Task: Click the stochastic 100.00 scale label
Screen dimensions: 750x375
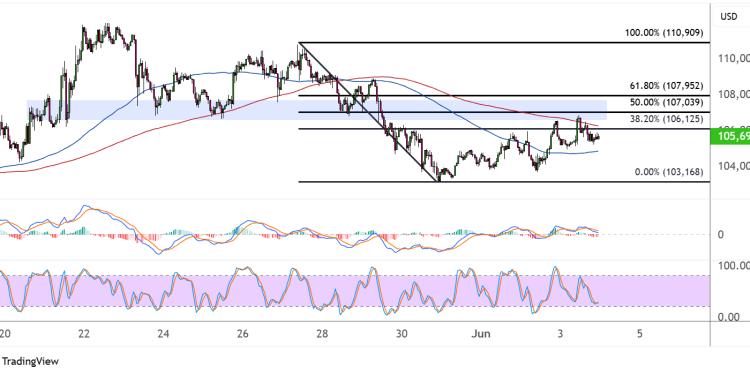Action: [733, 265]
